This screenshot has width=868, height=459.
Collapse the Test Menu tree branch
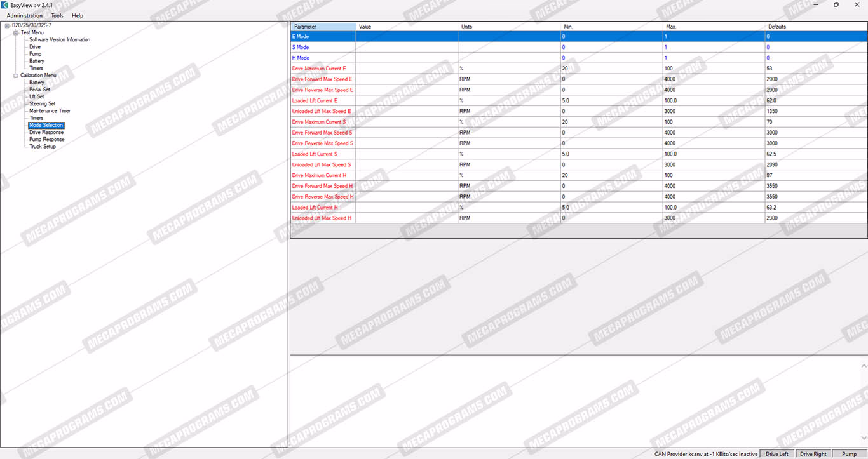[16, 32]
